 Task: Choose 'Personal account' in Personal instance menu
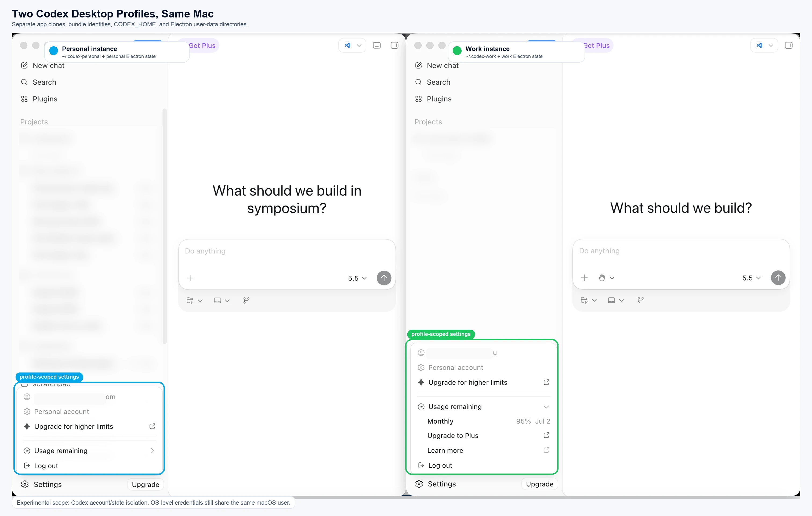[x=89, y=412]
